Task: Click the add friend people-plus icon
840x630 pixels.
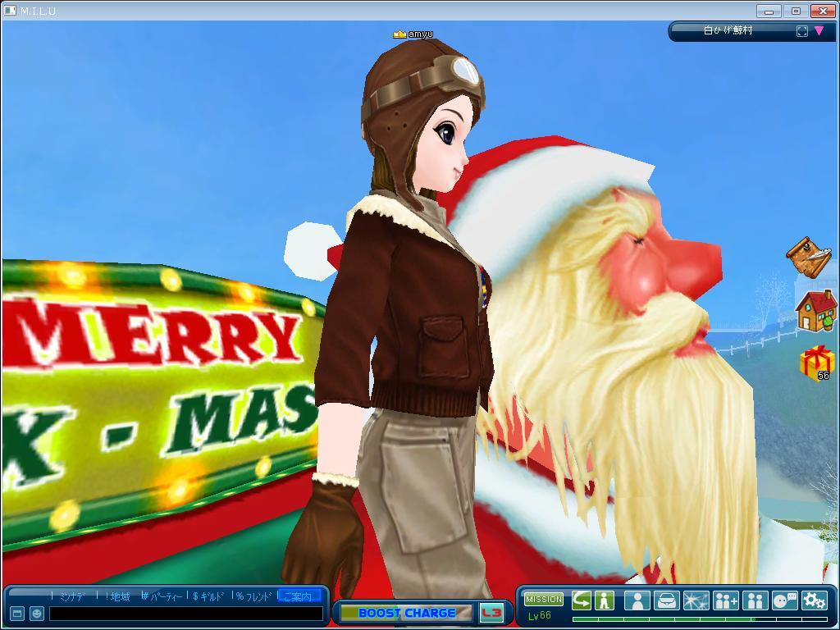Action: (725, 600)
